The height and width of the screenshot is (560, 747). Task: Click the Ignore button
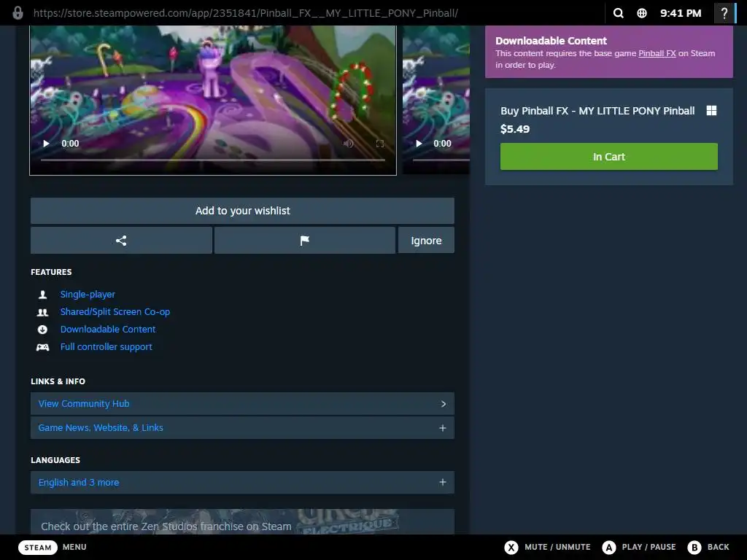[426, 241]
